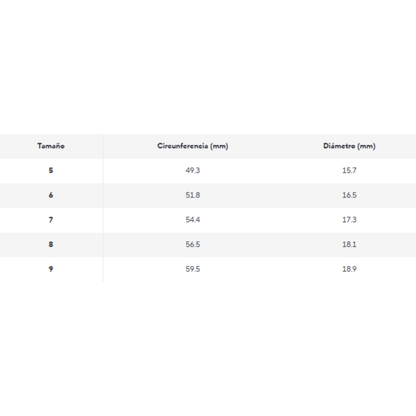Image resolution: width=416 pixels, height=416 pixels.
Task: Click circumference value 49.3
Action: pos(193,170)
